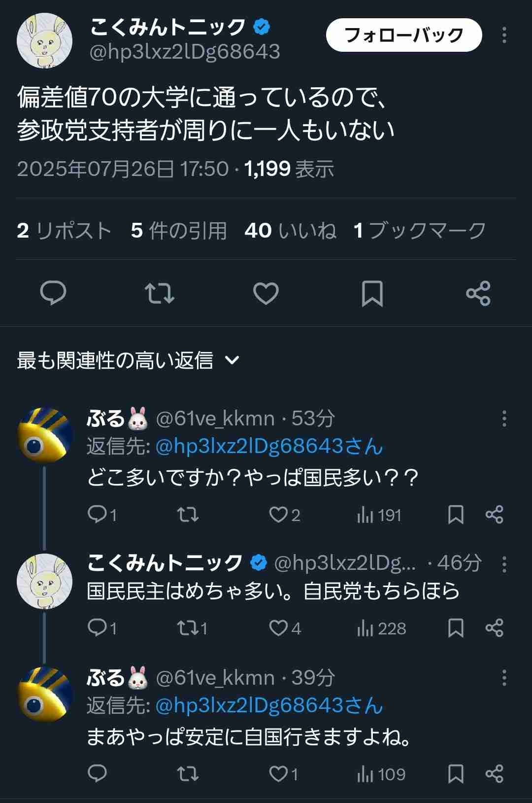Open the 40 いいね likes list

click(290, 230)
